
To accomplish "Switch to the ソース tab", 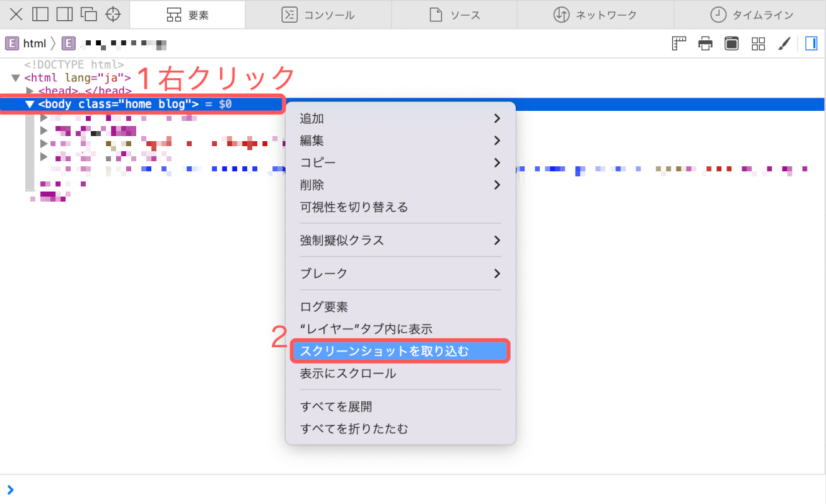I will (454, 14).
